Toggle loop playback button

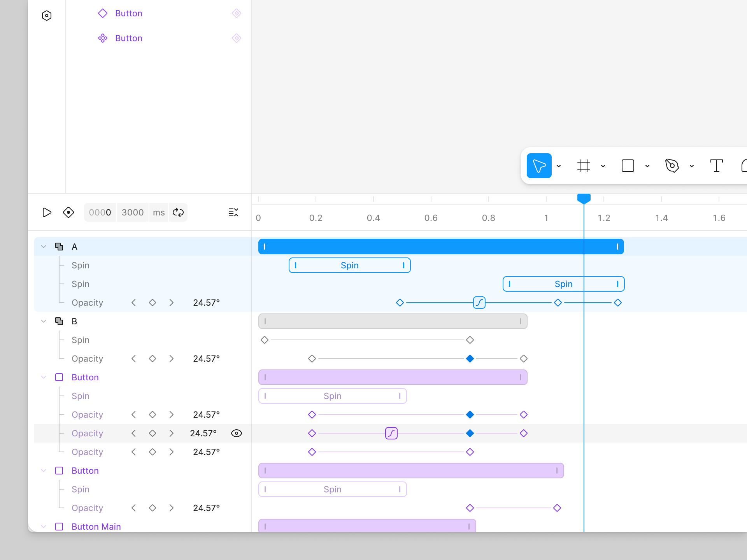[x=178, y=212]
